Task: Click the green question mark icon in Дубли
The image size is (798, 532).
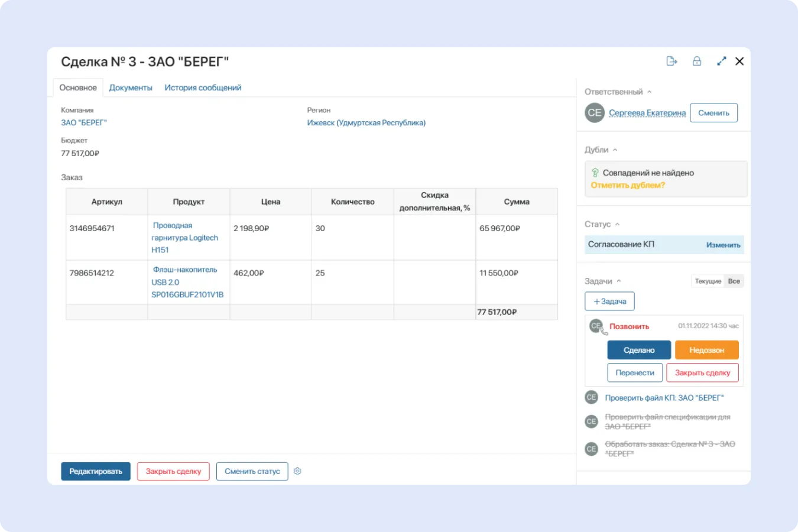Action: click(x=596, y=173)
